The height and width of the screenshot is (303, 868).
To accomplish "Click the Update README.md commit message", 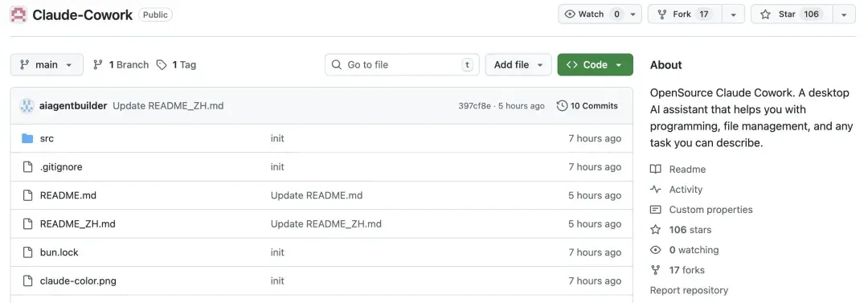I will (x=317, y=195).
